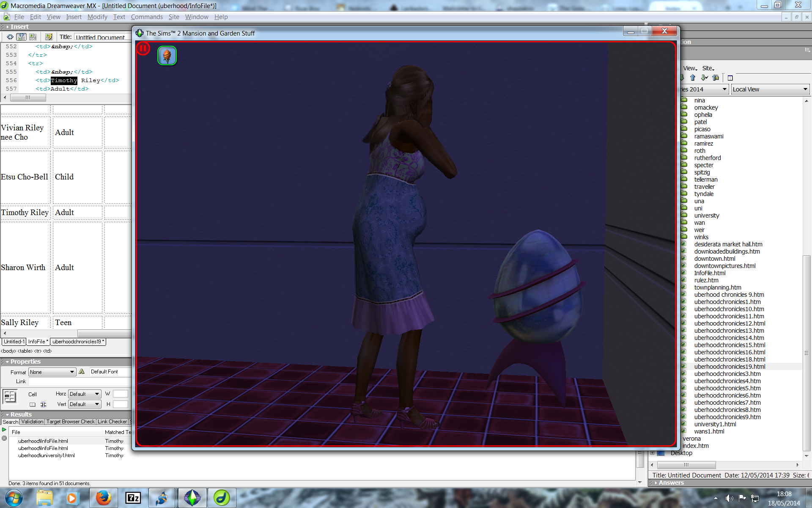Expand the Insert panel
The image size is (812, 508).
[7, 27]
